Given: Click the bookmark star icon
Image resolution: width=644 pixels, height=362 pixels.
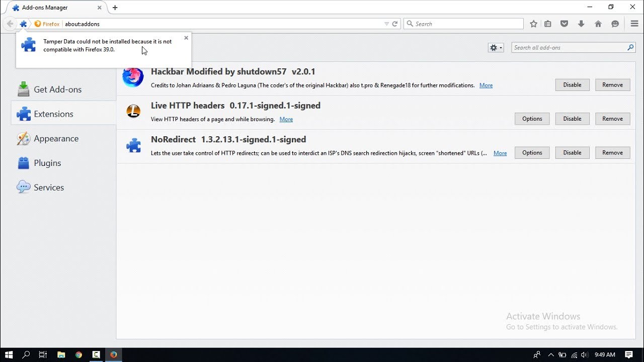Looking at the screenshot, I should [x=533, y=24].
